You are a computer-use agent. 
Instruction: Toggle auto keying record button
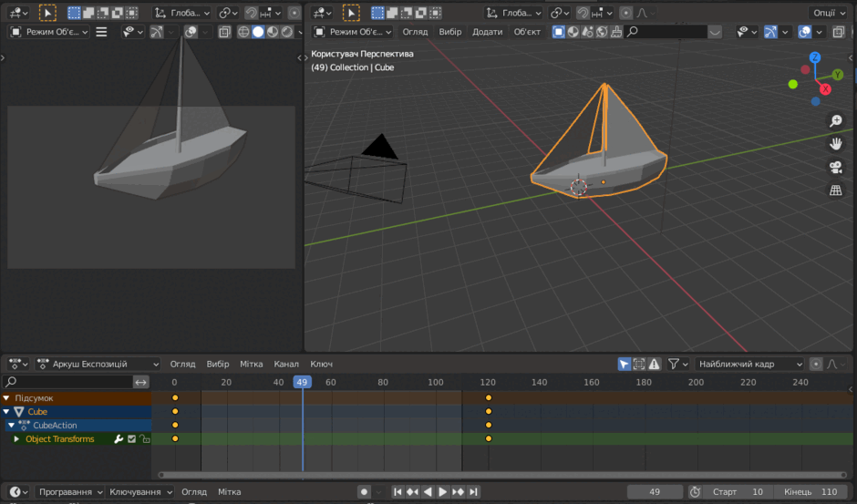click(x=364, y=492)
